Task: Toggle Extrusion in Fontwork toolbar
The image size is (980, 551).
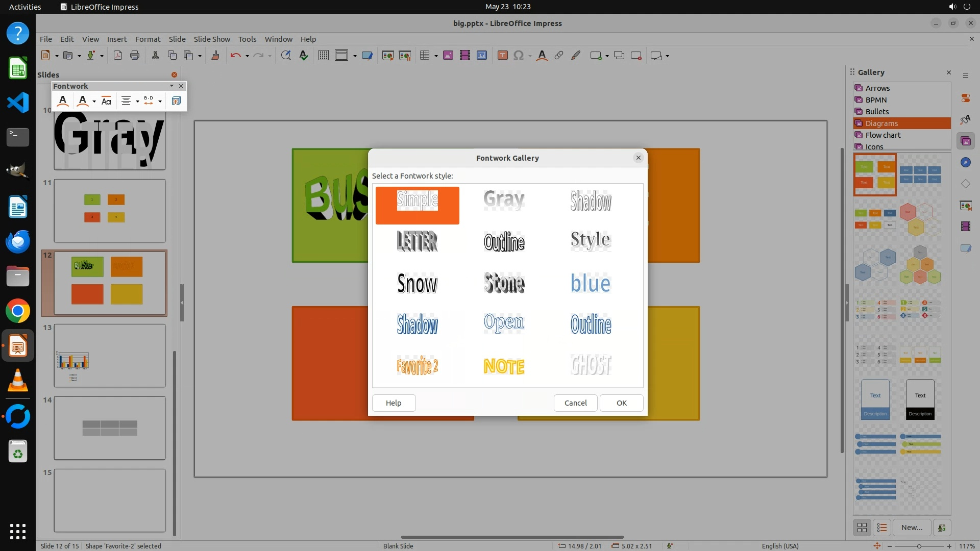Action: point(176,101)
